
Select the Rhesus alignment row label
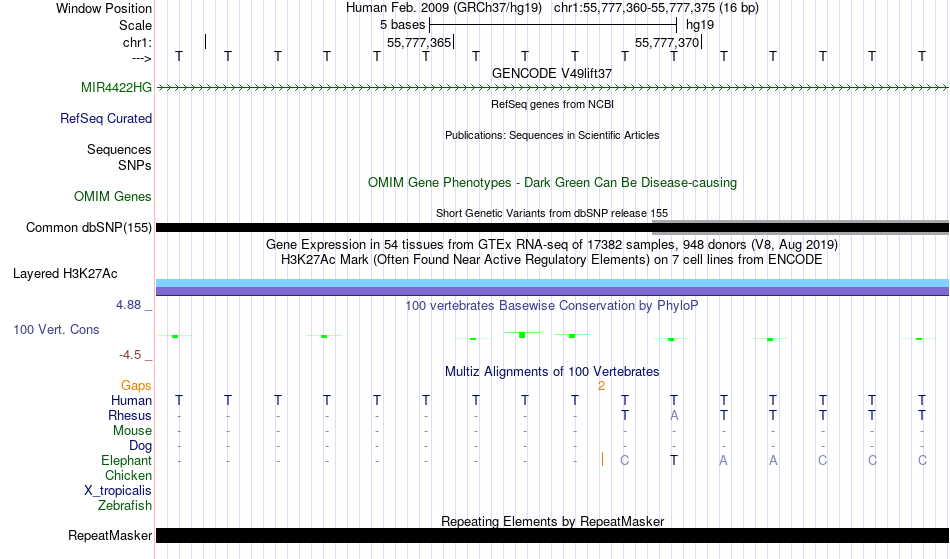(130, 415)
